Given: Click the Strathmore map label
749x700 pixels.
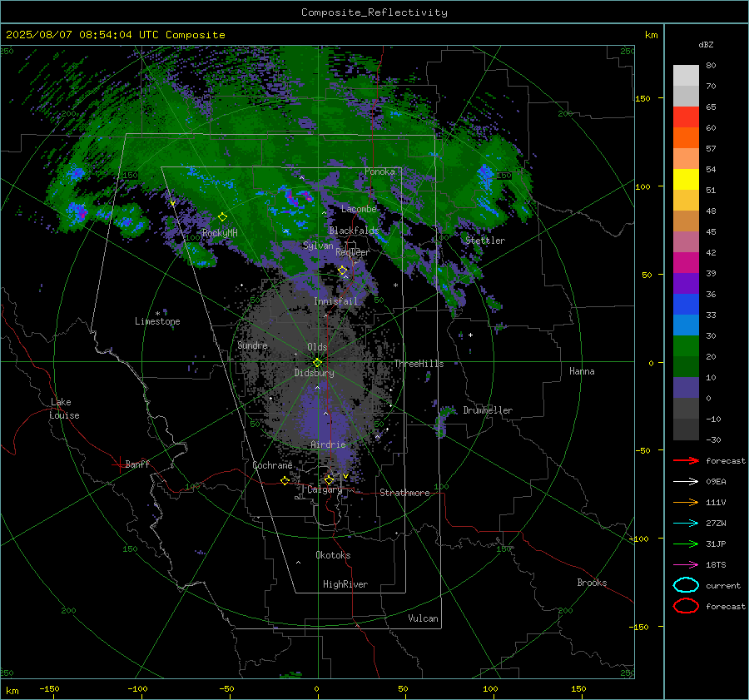Looking at the screenshot, I should click(404, 493).
